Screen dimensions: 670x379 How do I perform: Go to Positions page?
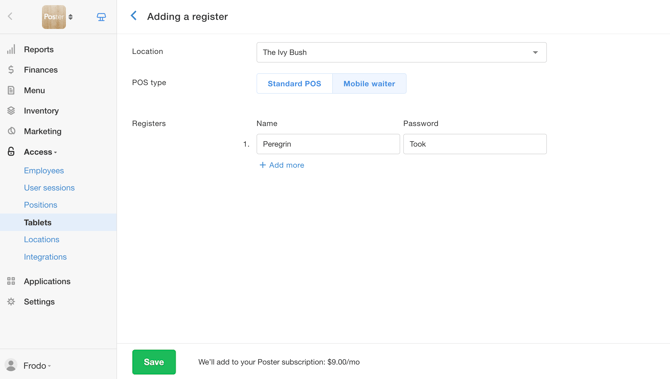click(40, 205)
